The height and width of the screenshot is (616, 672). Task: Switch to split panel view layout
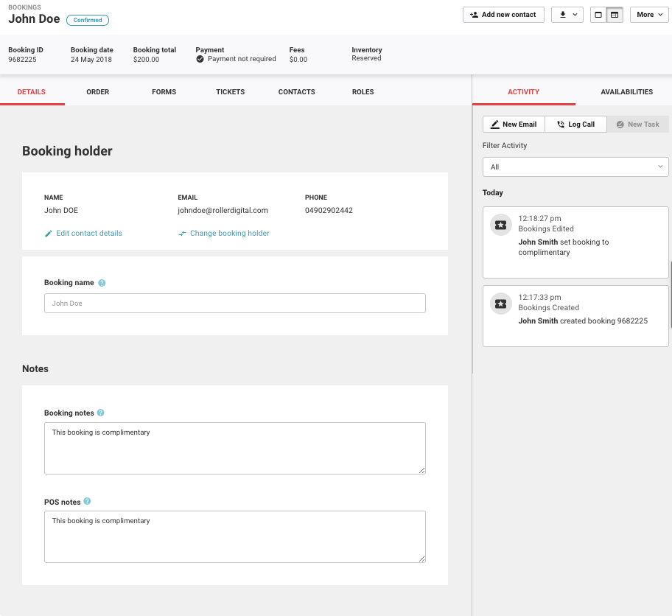click(615, 15)
